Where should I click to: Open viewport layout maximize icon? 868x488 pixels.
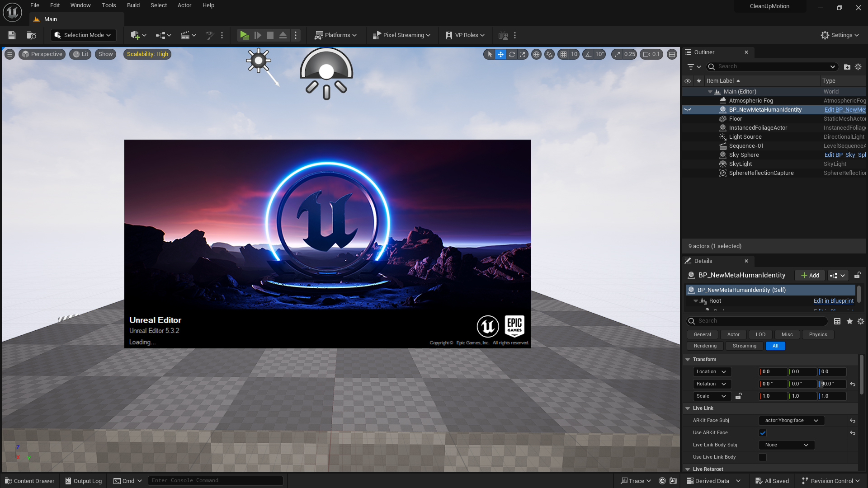(x=672, y=54)
